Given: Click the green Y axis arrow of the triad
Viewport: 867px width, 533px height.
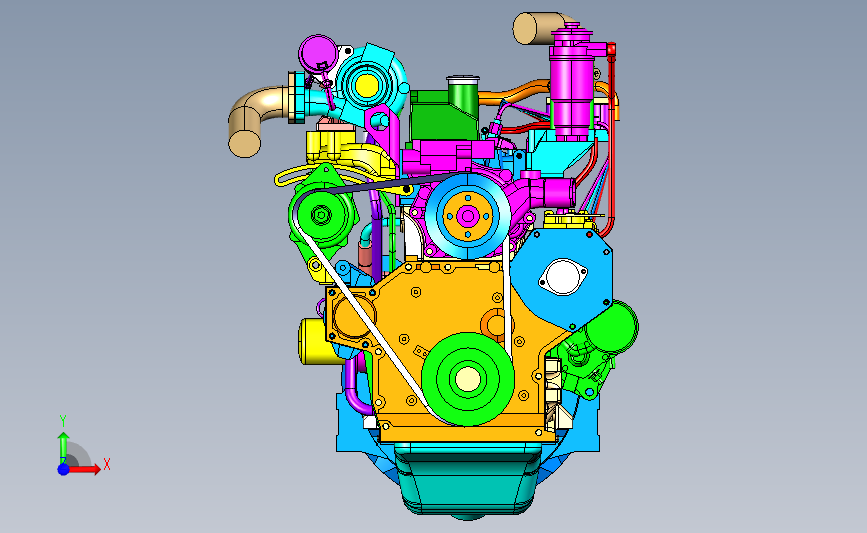Looking at the screenshot, I should click(64, 448).
